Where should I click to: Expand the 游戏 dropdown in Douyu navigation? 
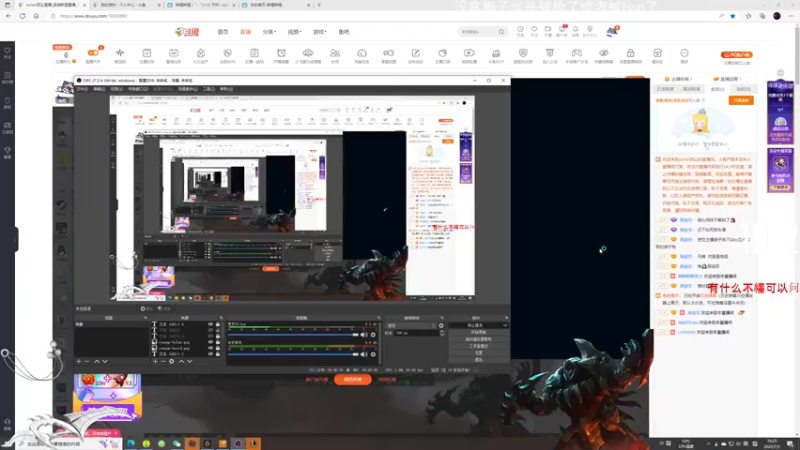click(319, 32)
